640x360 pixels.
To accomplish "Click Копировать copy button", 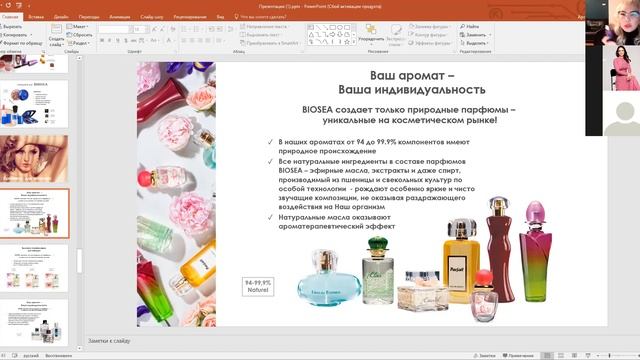I will 15,35.
